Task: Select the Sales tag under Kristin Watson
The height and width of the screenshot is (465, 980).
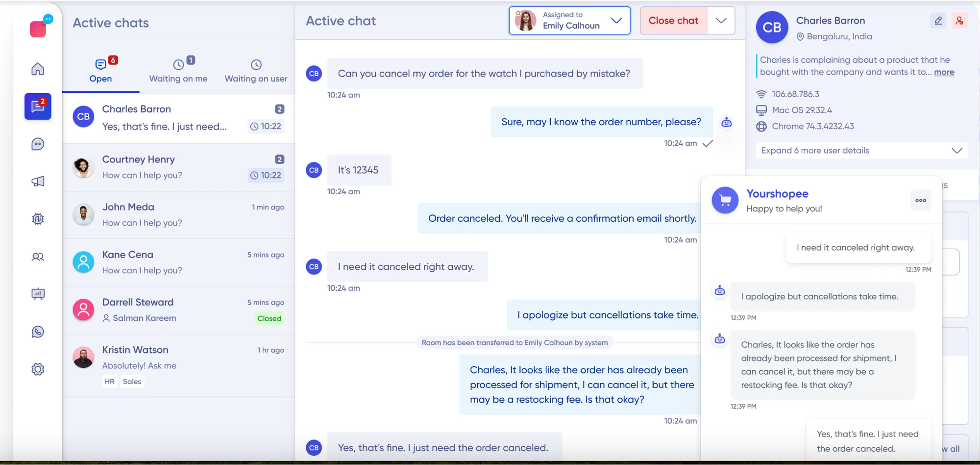Action: point(132,381)
